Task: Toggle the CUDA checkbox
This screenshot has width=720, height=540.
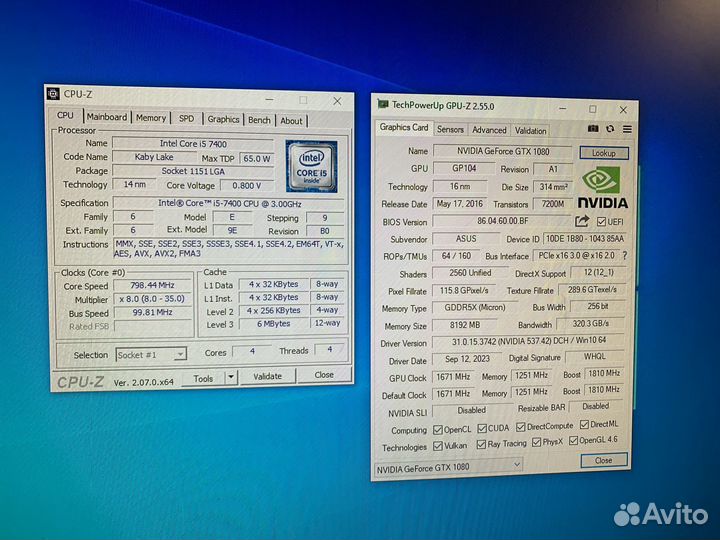Action: [482, 428]
